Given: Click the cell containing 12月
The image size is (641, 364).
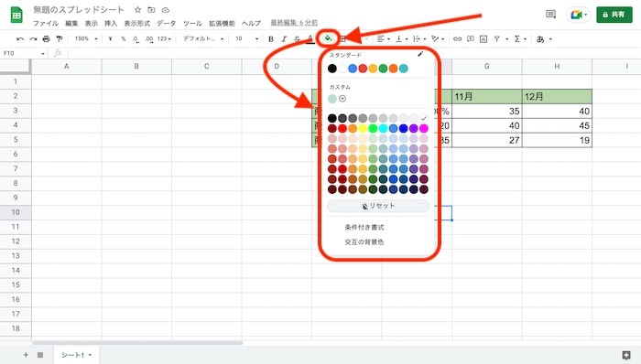Looking at the screenshot, I should 557,97.
